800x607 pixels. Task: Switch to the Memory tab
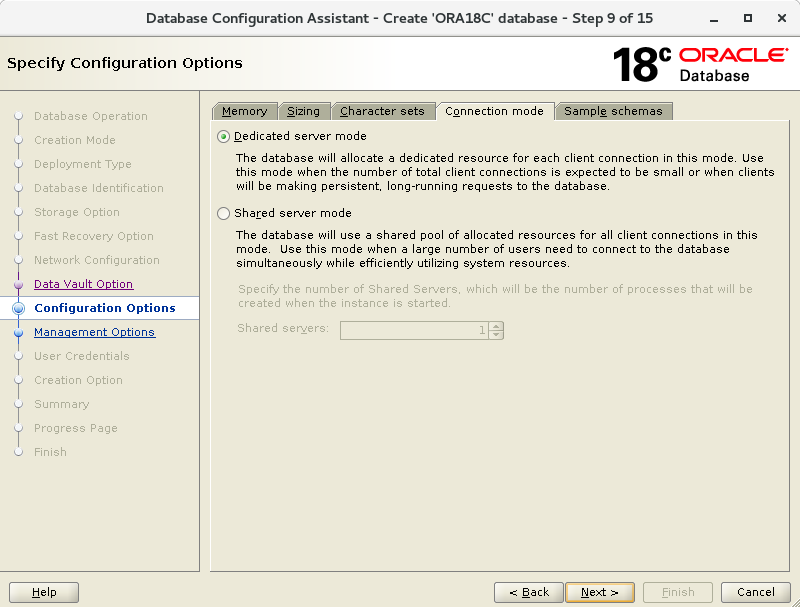tap(244, 111)
